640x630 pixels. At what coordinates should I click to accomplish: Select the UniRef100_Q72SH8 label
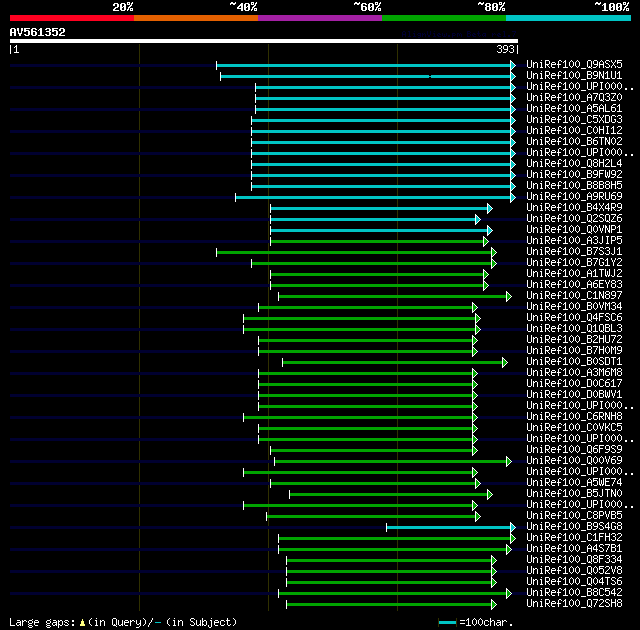pyautogui.click(x=574, y=604)
